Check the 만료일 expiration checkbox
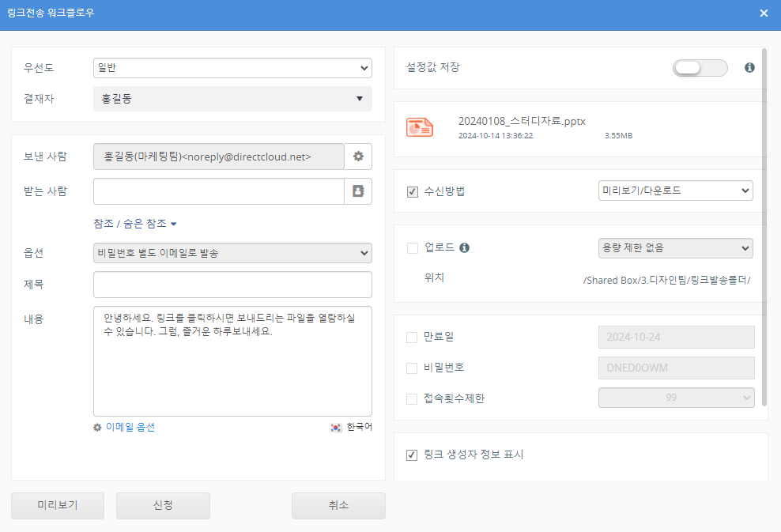 coord(412,338)
